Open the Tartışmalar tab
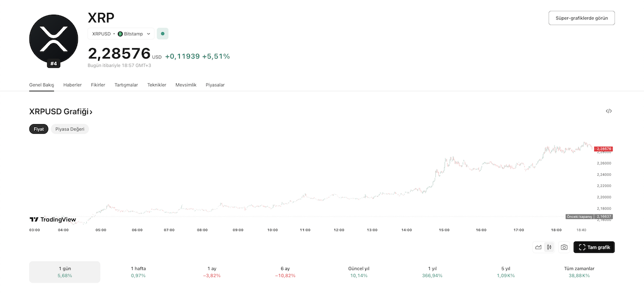644x296 pixels. coord(126,85)
